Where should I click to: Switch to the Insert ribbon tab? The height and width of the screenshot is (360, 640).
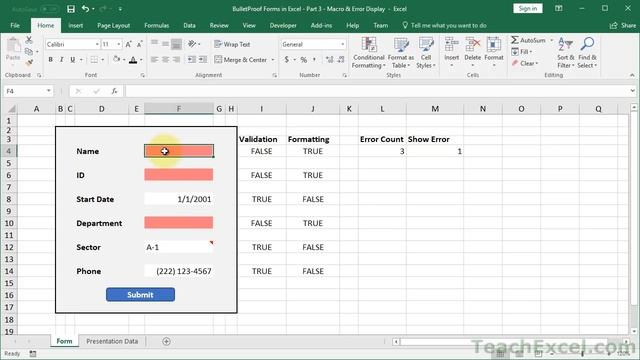(76, 25)
